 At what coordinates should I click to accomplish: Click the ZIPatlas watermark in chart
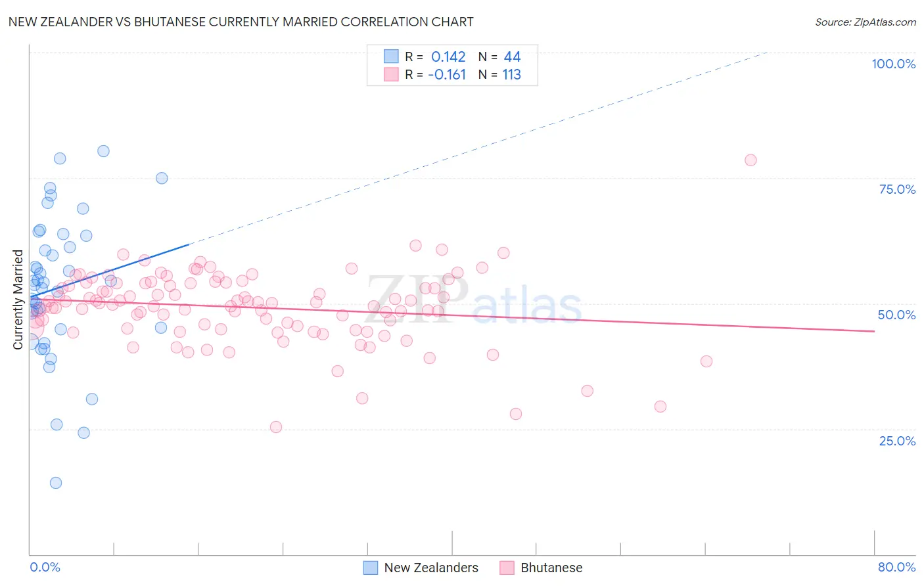point(474,300)
